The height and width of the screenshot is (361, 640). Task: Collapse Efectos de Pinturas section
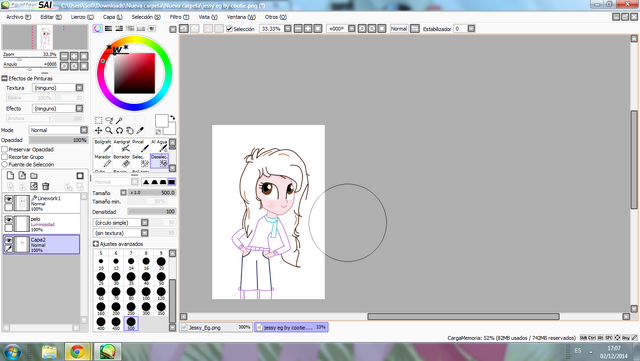[4, 78]
